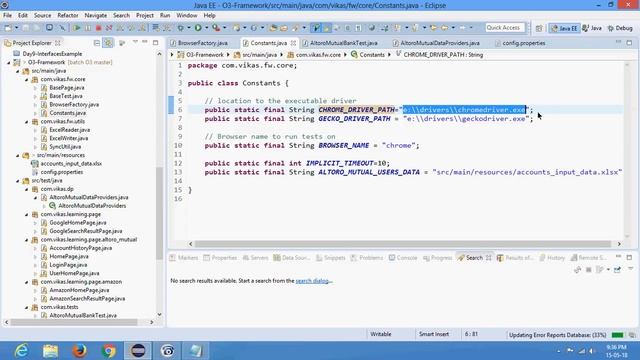
Task: Open Chrome from taskbar
Action: [x=109, y=351]
